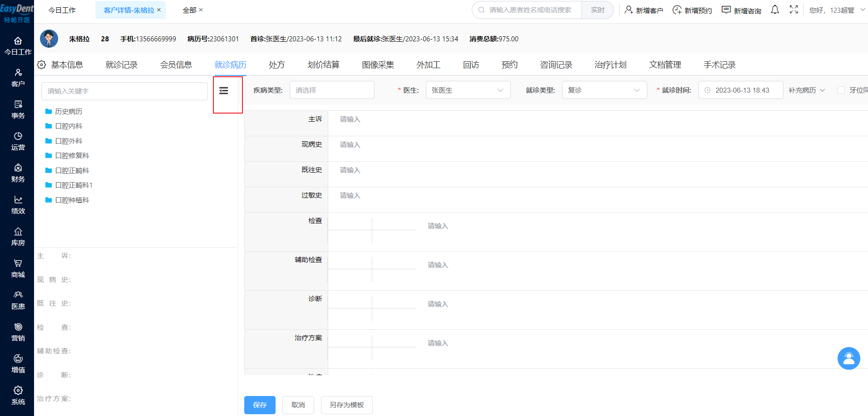Screen dimensions: 868x416
Task: Open the 就诊类型 dropdown showing 复诊
Action: (x=604, y=90)
